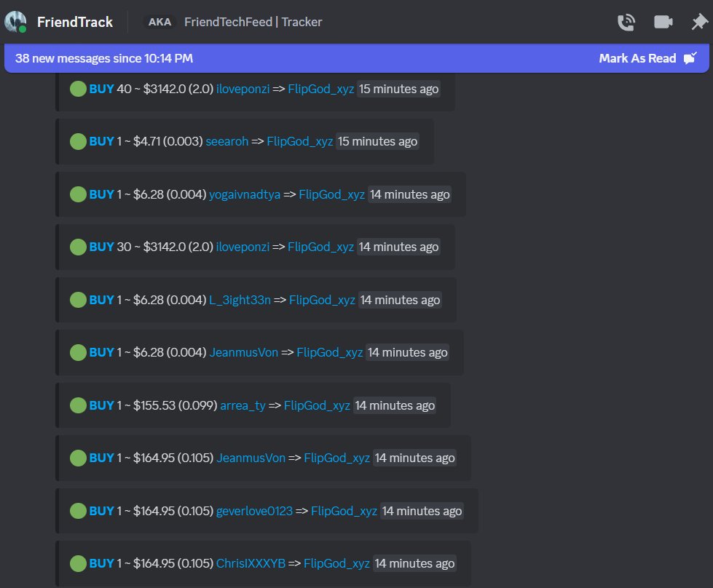Click the checkmark icon beside Mark As Read
713x588 pixels.
click(690, 57)
